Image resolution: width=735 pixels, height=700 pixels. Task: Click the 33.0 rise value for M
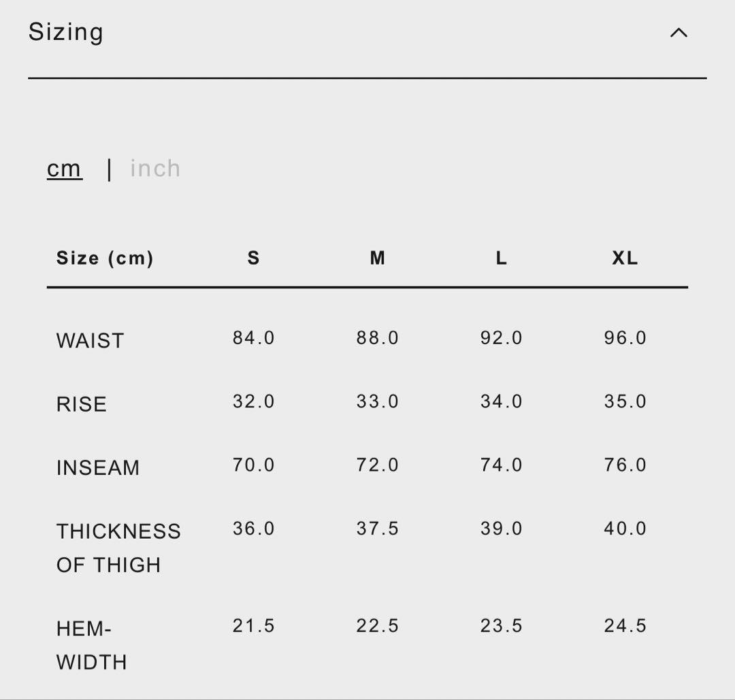(x=378, y=401)
